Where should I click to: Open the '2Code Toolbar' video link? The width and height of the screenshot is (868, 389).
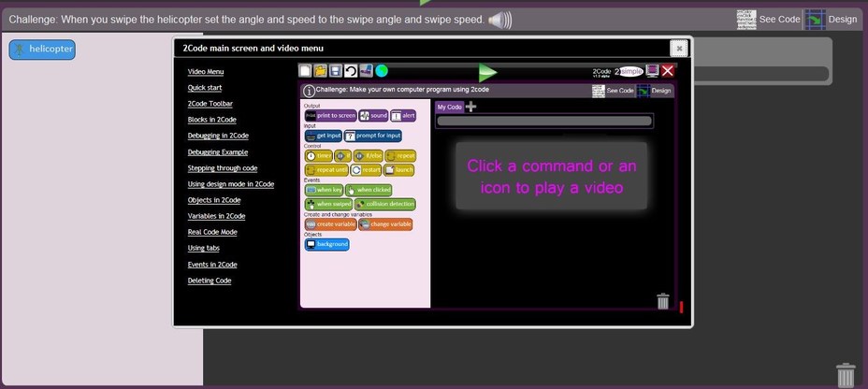pos(210,104)
